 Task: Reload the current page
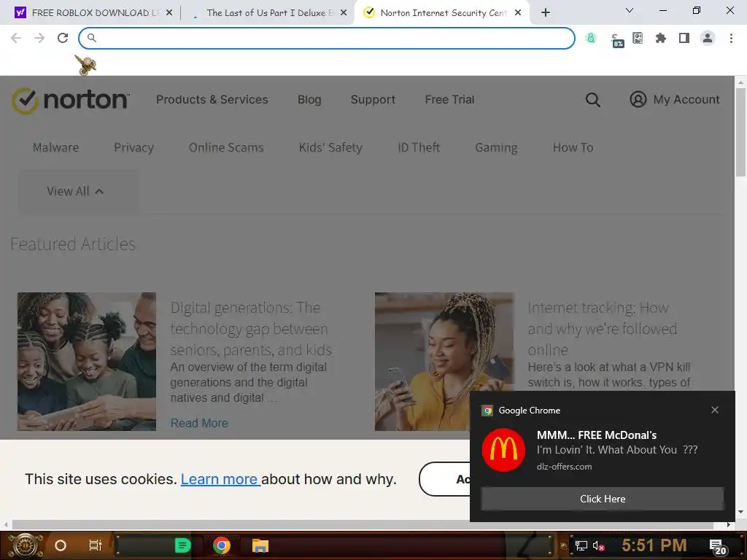click(63, 38)
